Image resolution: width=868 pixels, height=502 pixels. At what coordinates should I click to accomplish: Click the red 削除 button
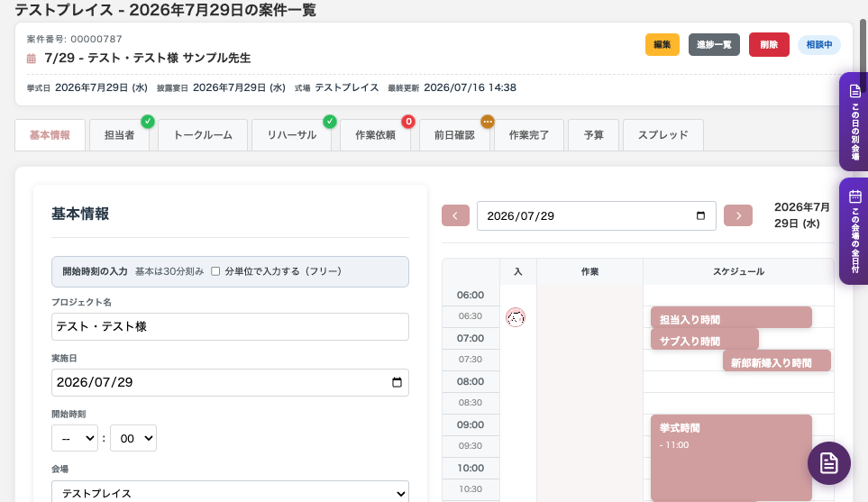click(769, 45)
